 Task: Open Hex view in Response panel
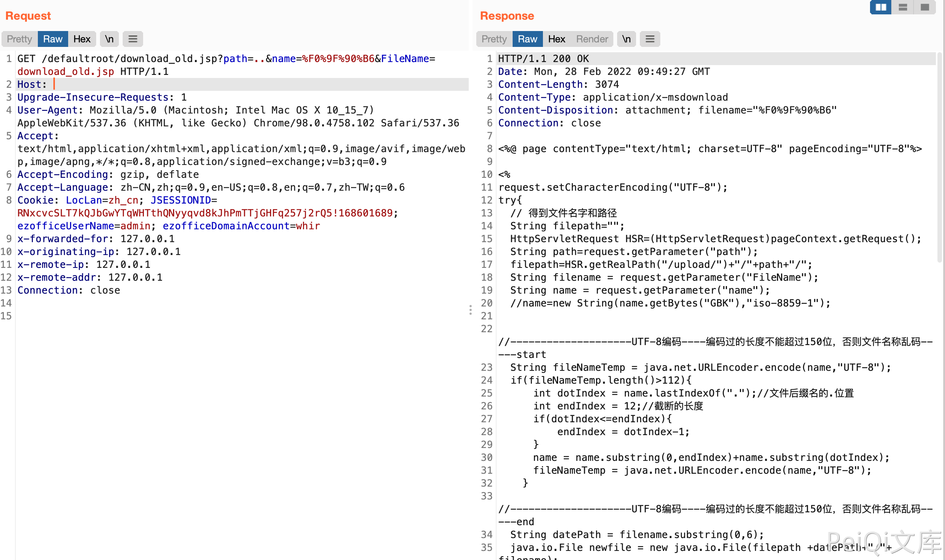pyautogui.click(x=557, y=39)
